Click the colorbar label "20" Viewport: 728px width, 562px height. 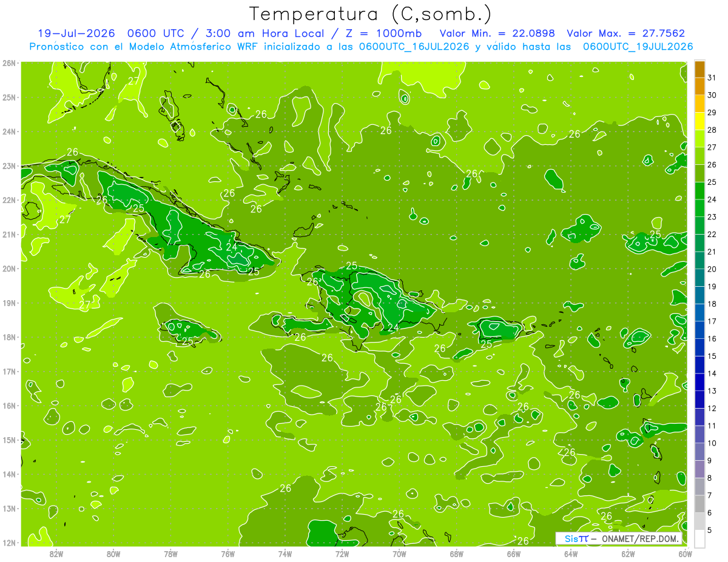coord(712,269)
